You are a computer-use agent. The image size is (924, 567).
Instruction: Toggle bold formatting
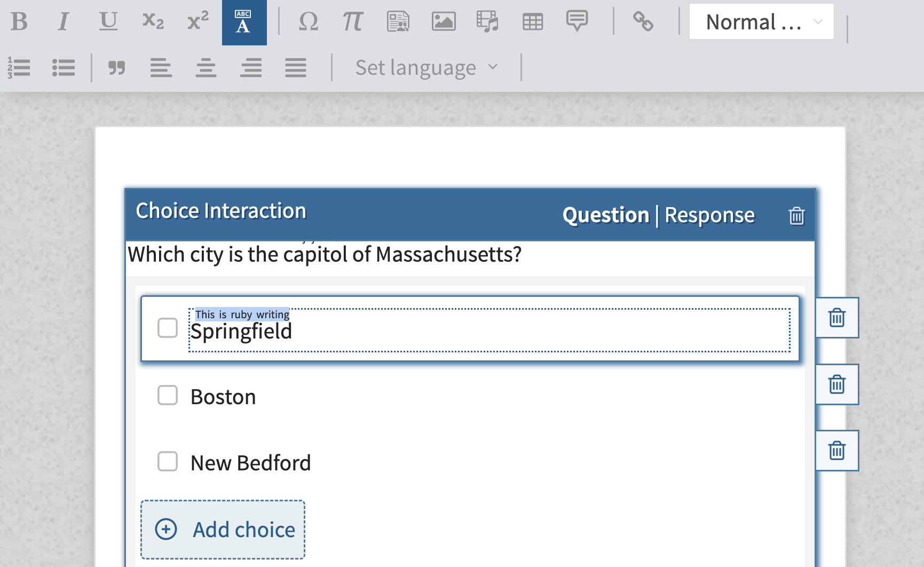[x=19, y=22]
